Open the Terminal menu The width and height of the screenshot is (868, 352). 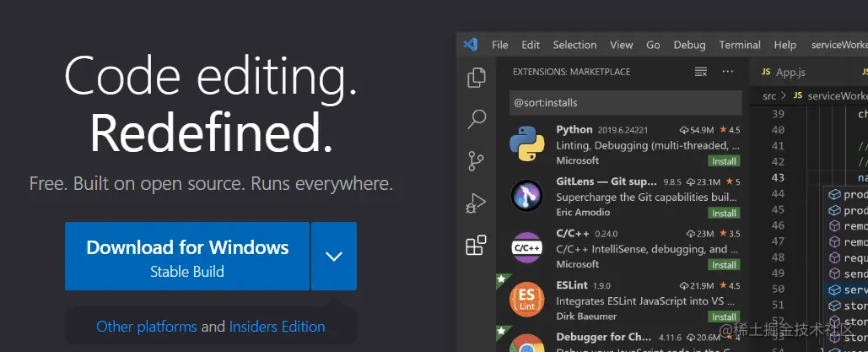tap(740, 45)
